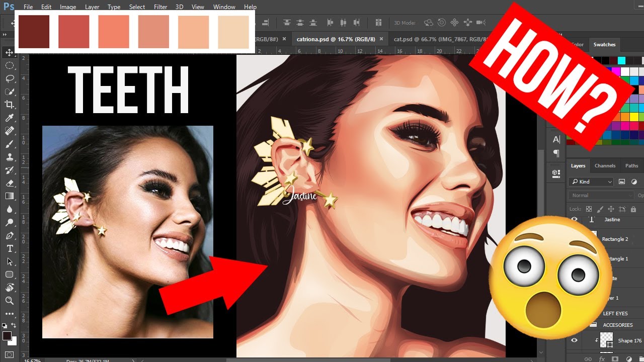Select the Eraser tool

pyautogui.click(x=9, y=183)
